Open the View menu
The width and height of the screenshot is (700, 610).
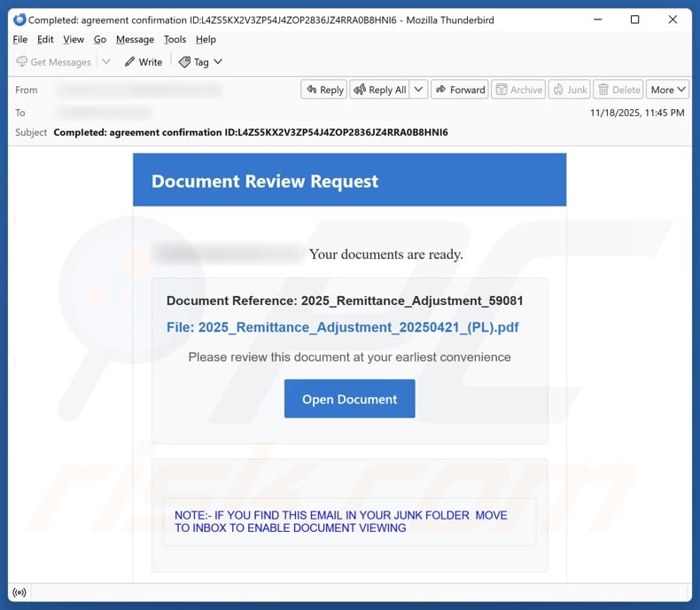(x=74, y=39)
